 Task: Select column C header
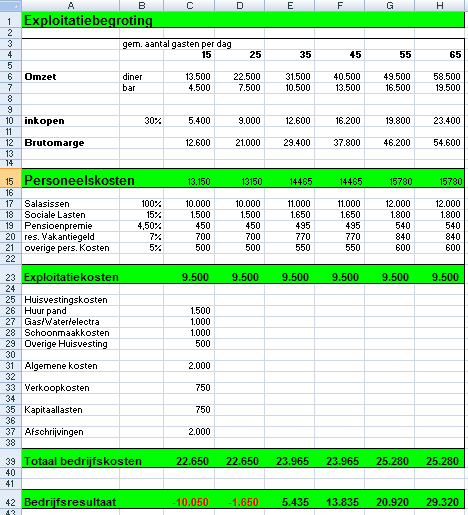coord(189,5)
